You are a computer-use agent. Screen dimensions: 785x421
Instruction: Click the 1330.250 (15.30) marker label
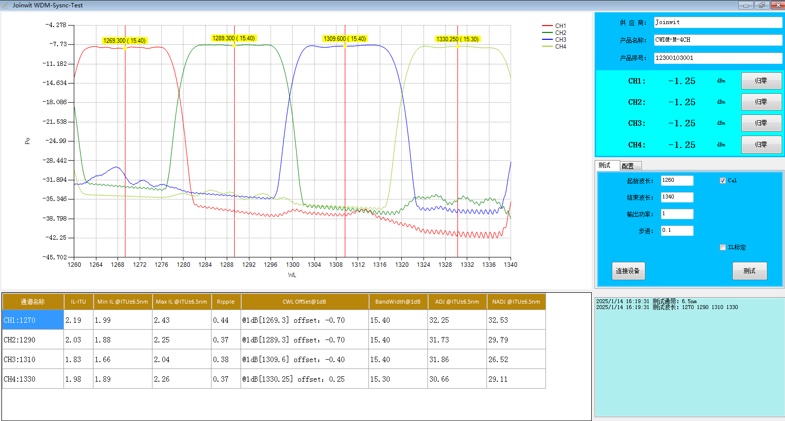[458, 39]
